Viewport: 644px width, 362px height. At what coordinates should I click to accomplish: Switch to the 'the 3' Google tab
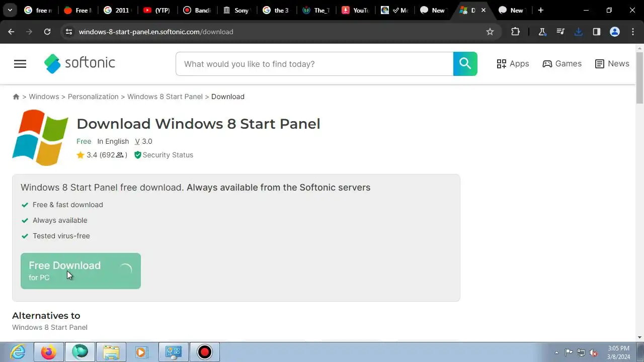coord(276,10)
